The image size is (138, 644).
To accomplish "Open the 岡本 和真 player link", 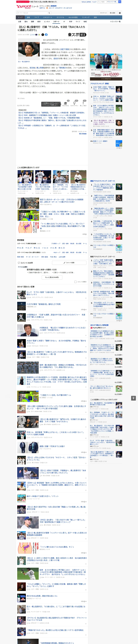I will click(x=20, y=257).
